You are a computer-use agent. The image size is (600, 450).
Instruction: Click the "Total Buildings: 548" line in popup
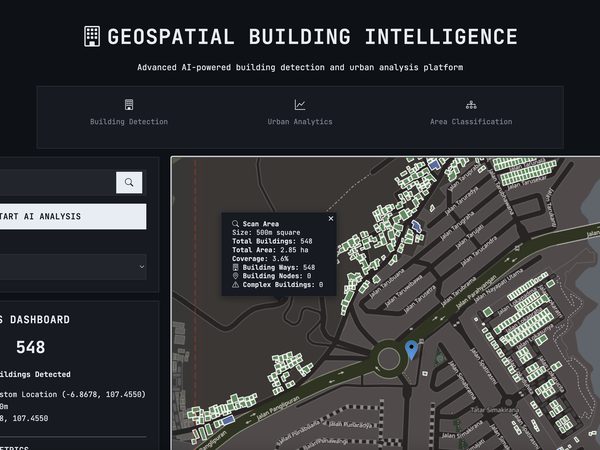pos(272,241)
